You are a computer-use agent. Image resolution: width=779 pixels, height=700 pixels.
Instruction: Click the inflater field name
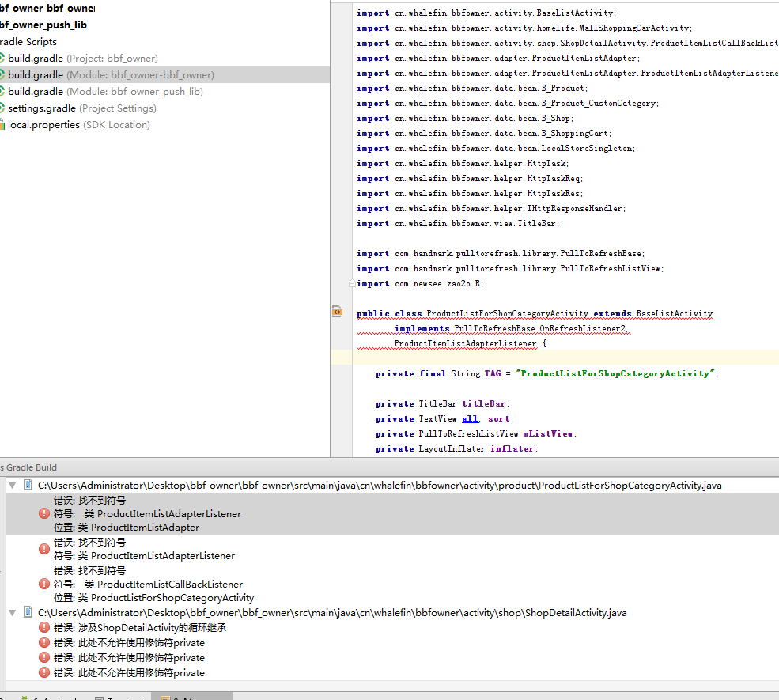tap(512, 448)
